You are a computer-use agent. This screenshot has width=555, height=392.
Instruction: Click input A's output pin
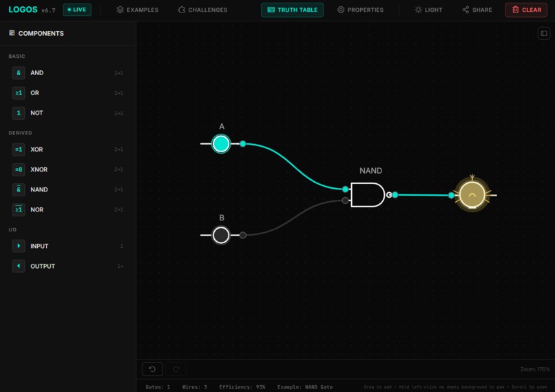point(243,144)
